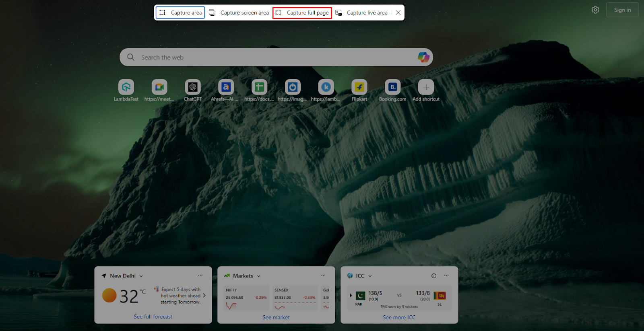Expand the ICC widget dropdown

pos(370,276)
